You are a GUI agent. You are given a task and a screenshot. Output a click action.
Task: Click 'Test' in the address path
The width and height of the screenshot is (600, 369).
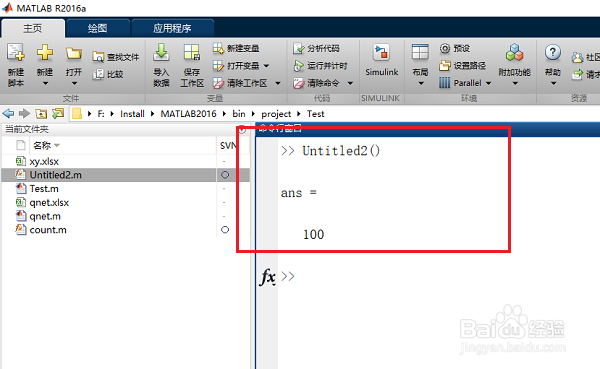pos(316,114)
